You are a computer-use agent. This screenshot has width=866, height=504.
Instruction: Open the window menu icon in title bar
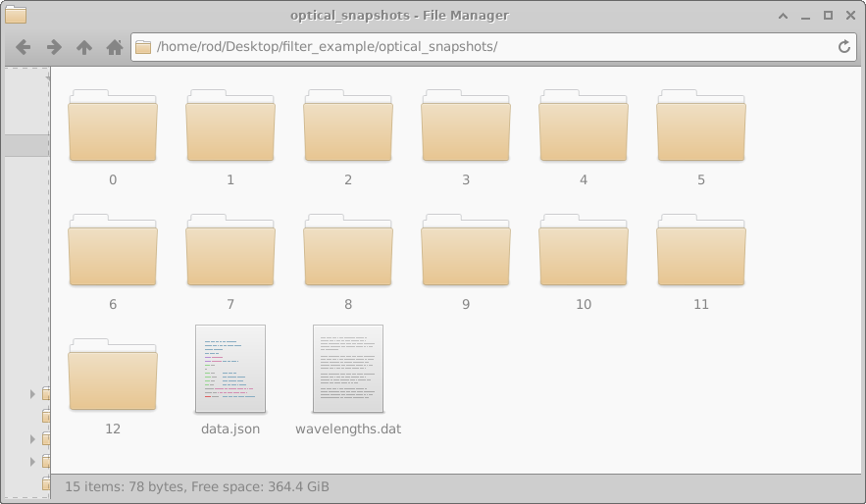(16, 15)
